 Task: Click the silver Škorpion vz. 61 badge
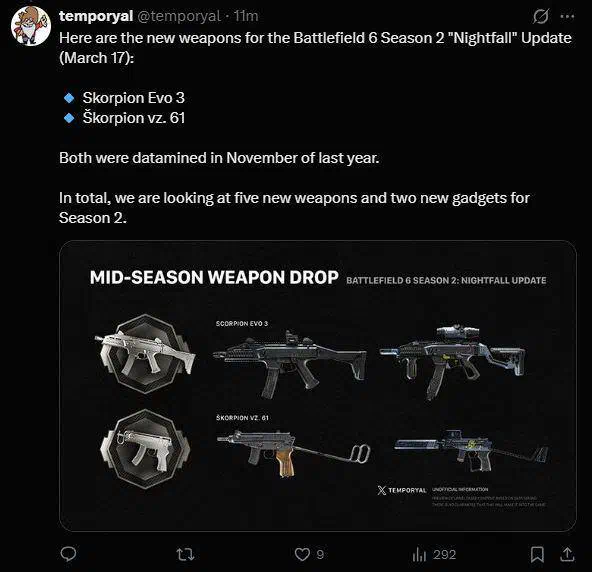(145, 449)
